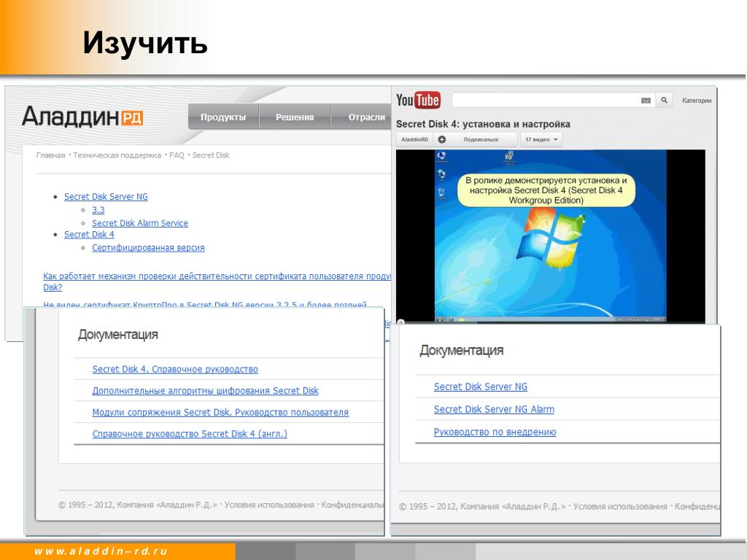747x560 pixels.
Task: Open the Secret Disk 4 FAQ link
Action: (x=89, y=234)
